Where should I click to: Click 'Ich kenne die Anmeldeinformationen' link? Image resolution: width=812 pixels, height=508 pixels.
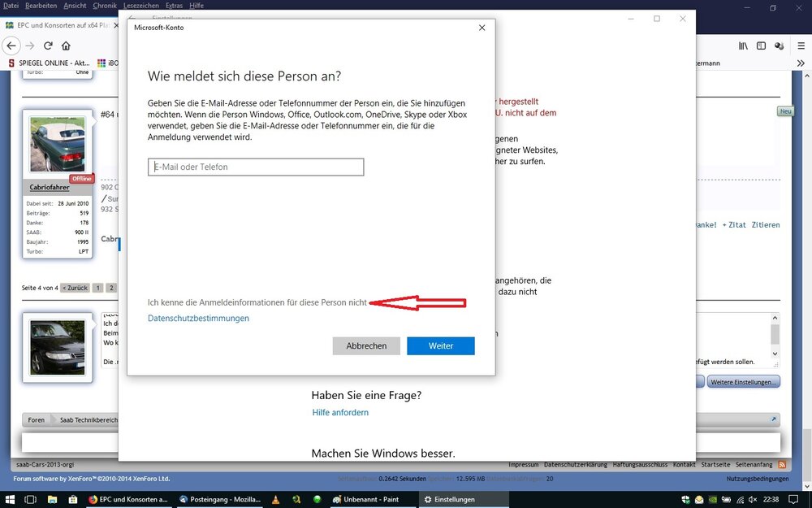click(257, 302)
